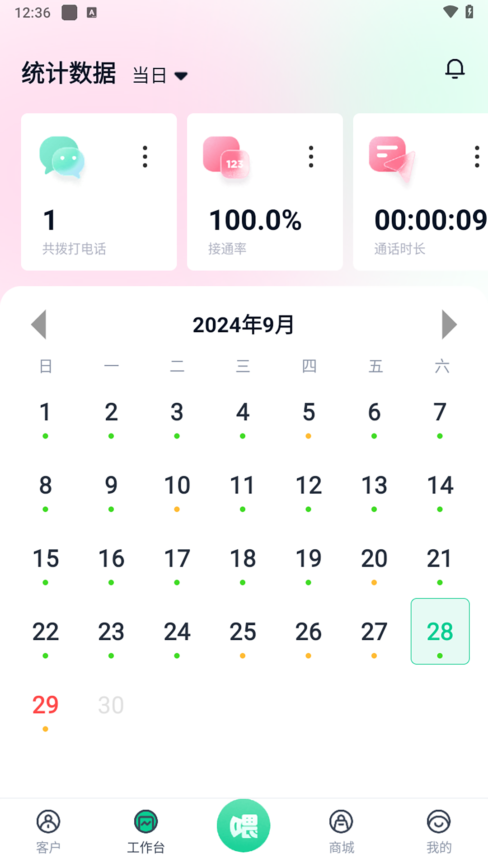
Task: Open the 接通率 card's three-dot menu
Action: click(x=311, y=157)
